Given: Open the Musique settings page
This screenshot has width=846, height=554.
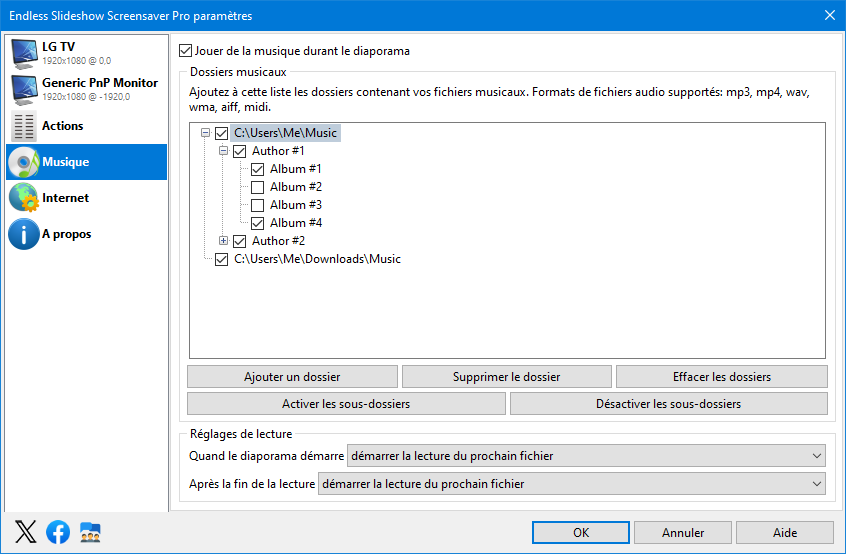Looking at the screenshot, I should point(86,162).
